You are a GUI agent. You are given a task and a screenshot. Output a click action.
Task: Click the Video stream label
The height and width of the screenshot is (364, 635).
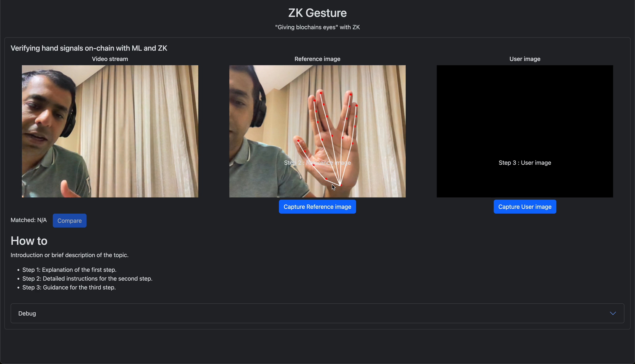(110, 59)
